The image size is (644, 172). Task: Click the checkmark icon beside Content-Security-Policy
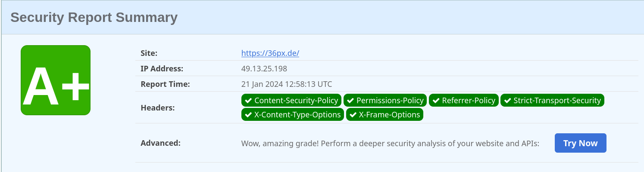pos(248,101)
